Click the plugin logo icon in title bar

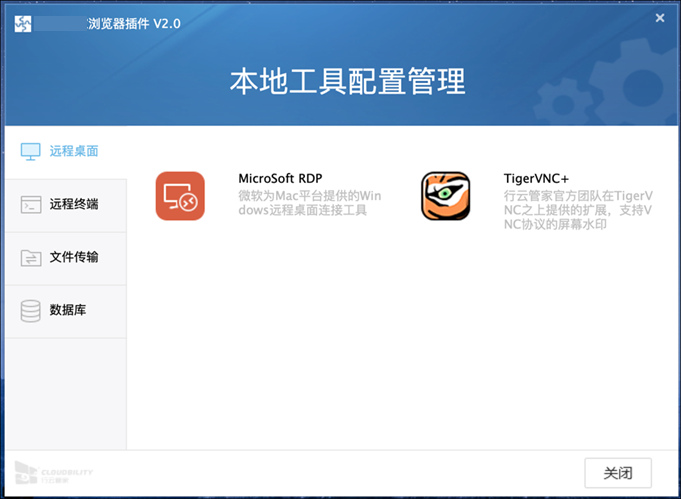23,24
